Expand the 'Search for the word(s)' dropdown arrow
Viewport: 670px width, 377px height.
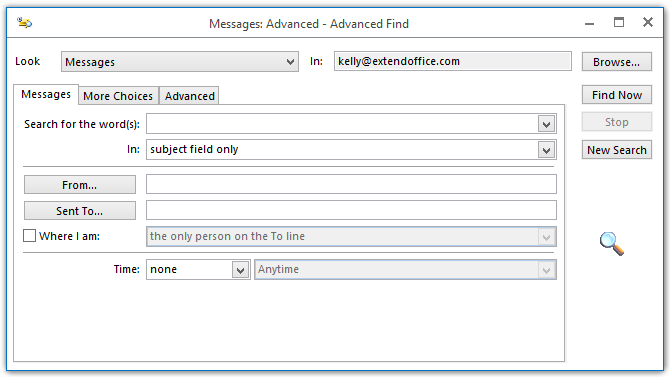click(546, 124)
